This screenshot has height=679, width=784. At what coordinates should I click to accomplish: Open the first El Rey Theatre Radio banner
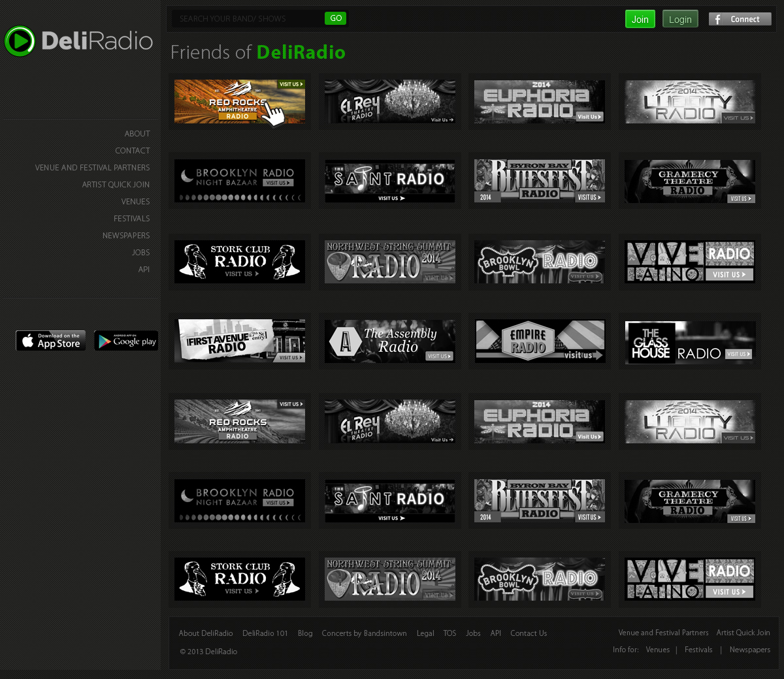coord(390,102)
